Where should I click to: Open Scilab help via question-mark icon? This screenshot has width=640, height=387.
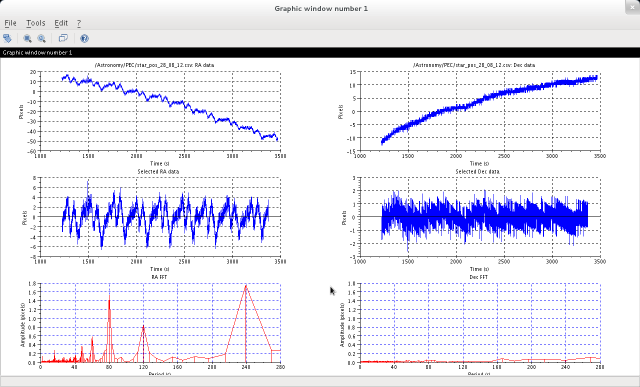tap(84, 38)
